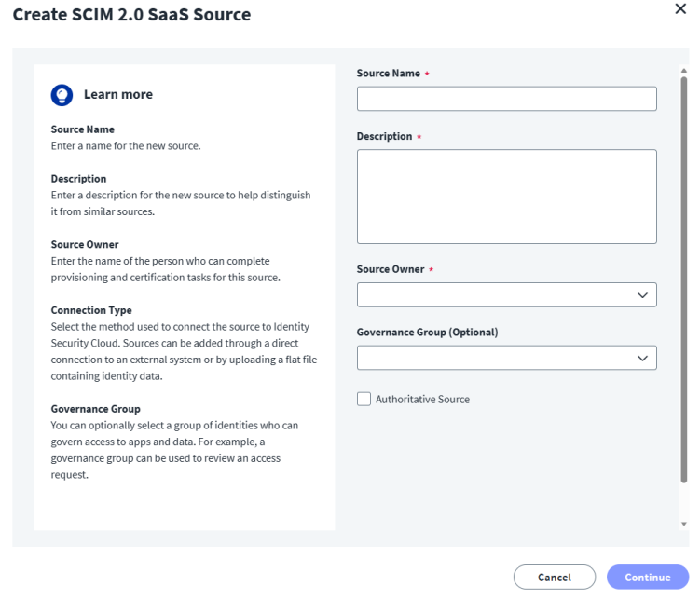This screenshot has width=700, height=598.
Task: Click the Connection Type help heading
Action: click(91, 310)
